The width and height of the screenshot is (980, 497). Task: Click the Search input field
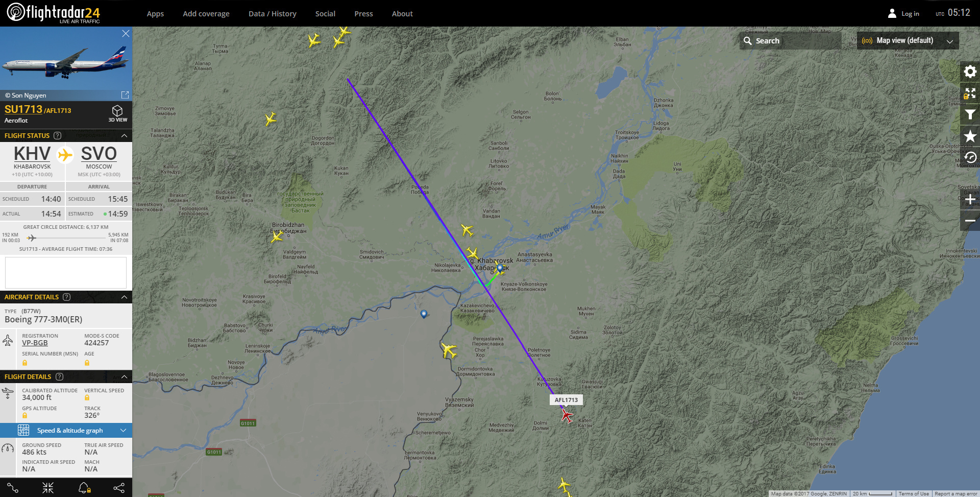pos(790,41)
